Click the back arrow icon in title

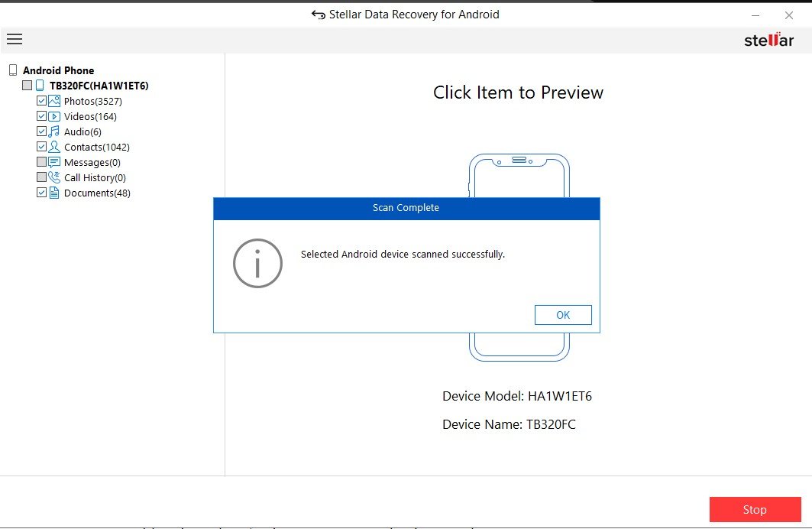click(x=318, y=15)
